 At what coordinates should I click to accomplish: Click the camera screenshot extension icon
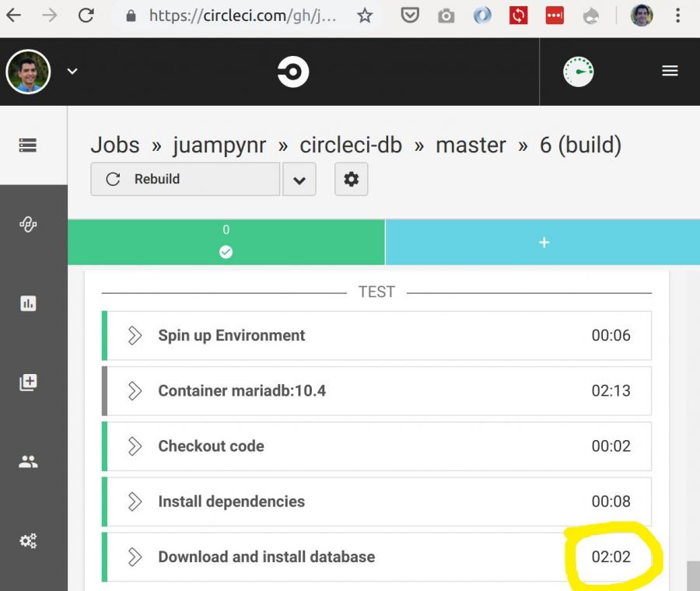[446, 16]
